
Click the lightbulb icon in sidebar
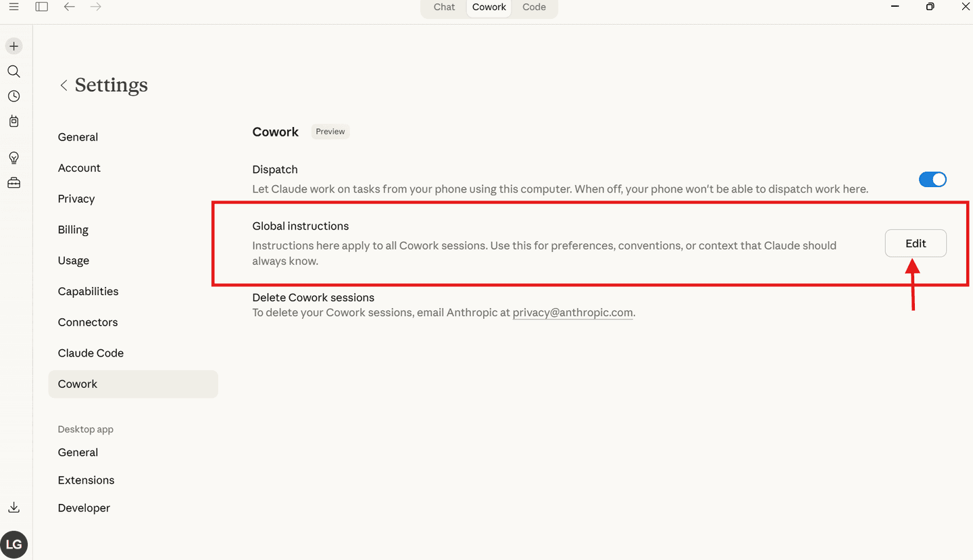point(14,158)
